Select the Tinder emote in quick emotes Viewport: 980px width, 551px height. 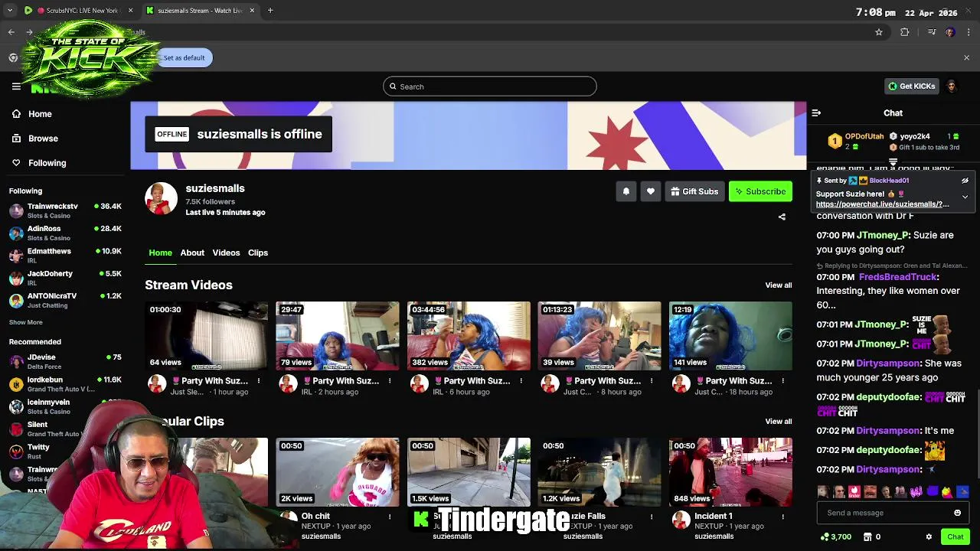tap(855, 491)
